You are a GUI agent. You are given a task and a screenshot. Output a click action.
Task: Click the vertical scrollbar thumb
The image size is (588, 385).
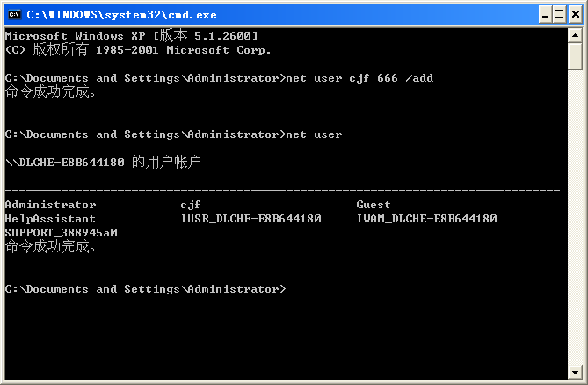tap(575, 55)
